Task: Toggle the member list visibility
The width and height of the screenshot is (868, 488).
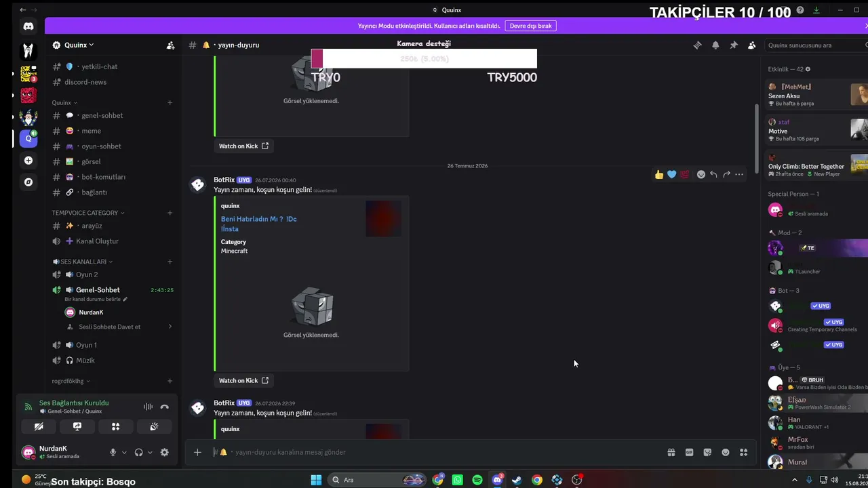Action: tap(751, 45)
